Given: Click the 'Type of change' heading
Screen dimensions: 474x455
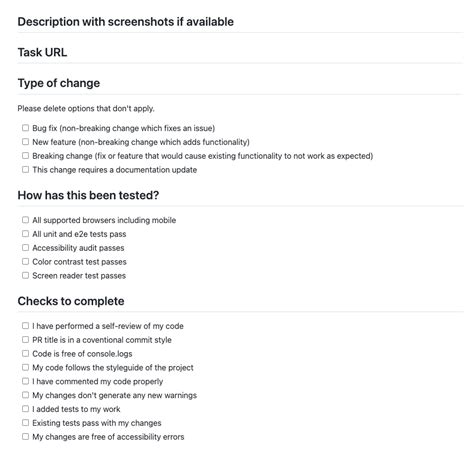Looking at the screenshot, I should pyautogui.click(x=59, y=83).
